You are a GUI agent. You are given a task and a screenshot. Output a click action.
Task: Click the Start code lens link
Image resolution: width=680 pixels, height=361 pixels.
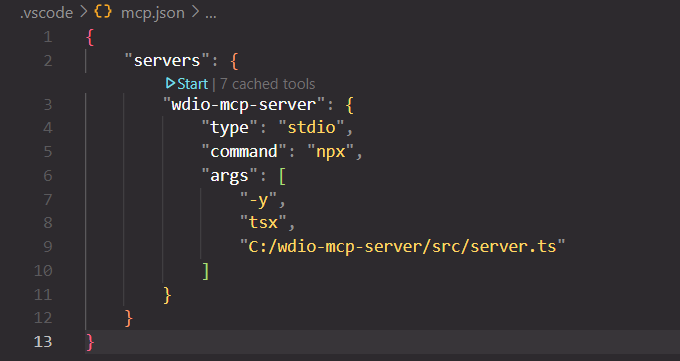193,84
